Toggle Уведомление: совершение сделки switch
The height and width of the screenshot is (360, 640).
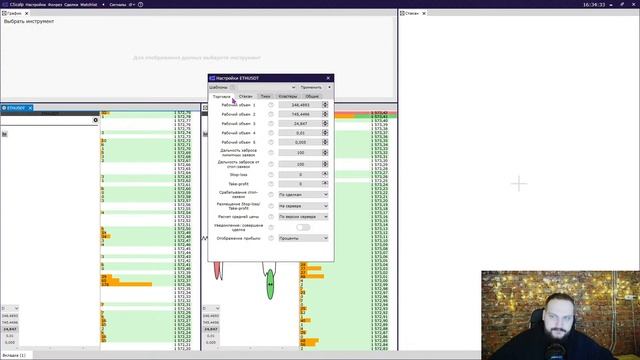point(303,227)
